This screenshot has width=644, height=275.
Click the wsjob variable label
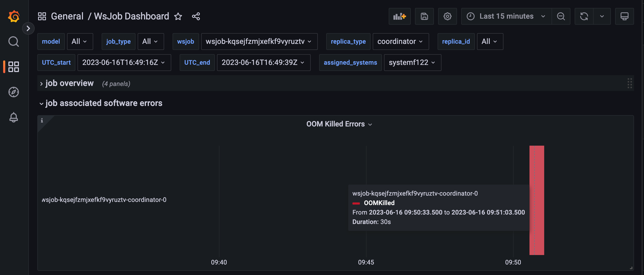[185, 42]
